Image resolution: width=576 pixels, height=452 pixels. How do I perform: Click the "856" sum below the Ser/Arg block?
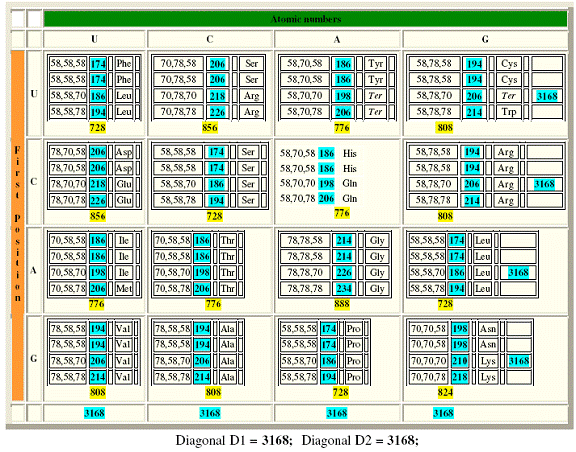click(210, 128)
